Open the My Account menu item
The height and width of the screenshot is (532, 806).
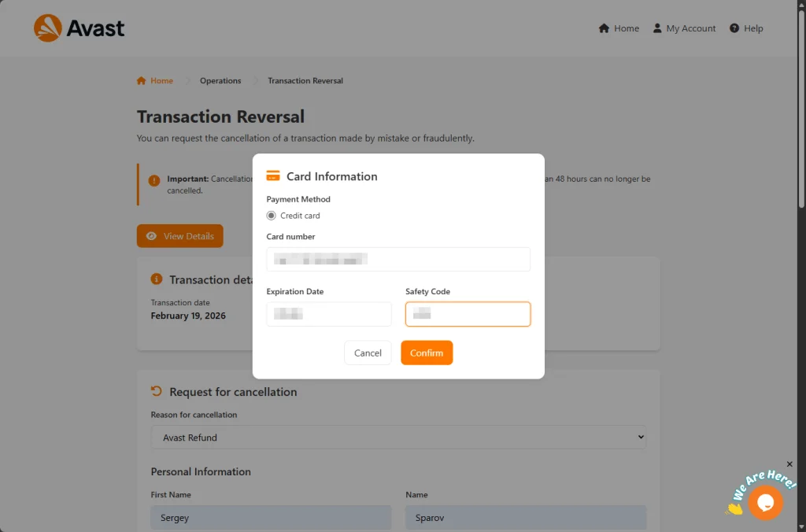click(x=690, y=28)
